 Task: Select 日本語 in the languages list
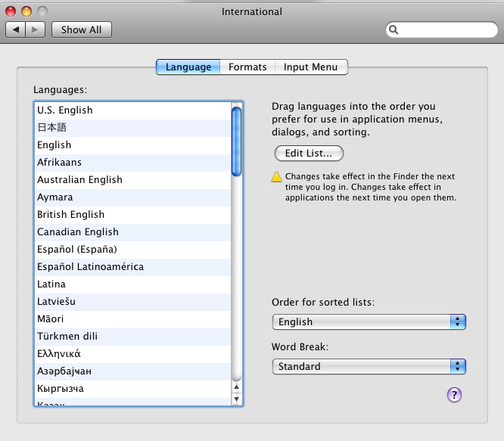tap(132, 128)
